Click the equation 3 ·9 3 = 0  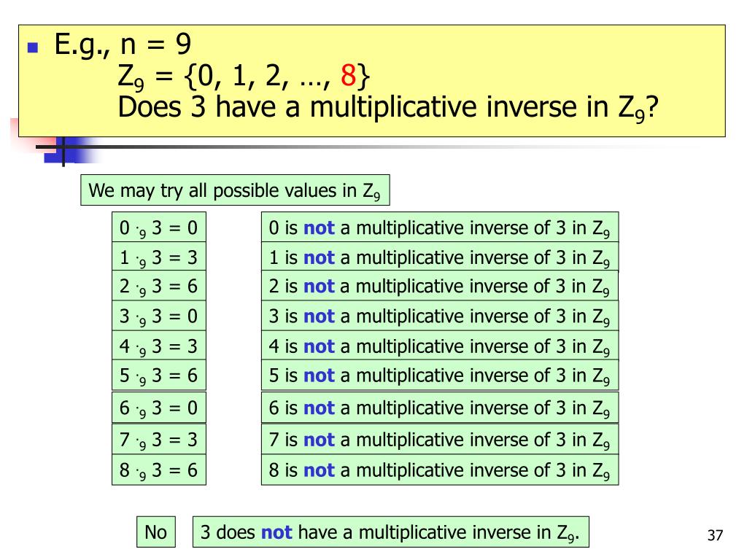tap(159, 316)
